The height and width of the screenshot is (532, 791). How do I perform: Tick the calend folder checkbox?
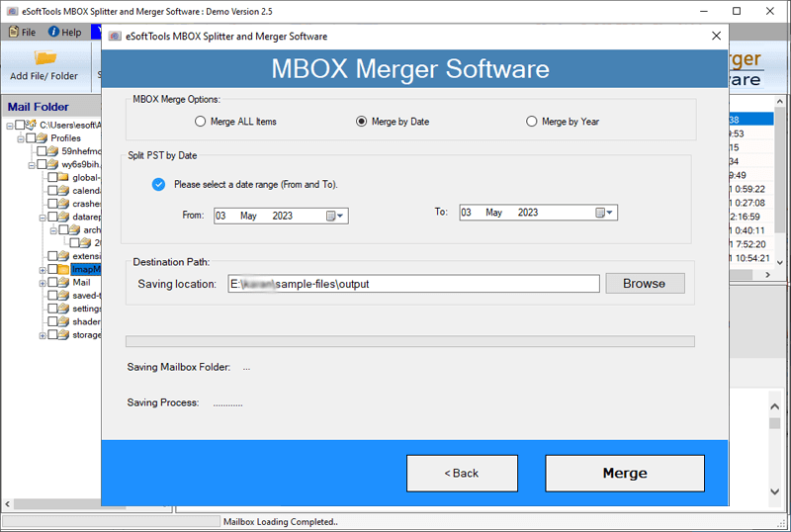(52, 190)
